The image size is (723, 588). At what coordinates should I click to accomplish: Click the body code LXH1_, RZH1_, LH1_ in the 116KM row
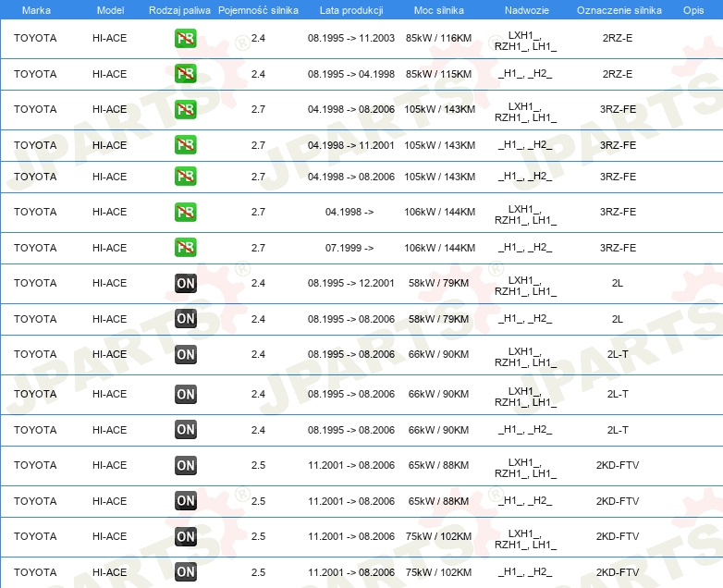click(526, 41)
